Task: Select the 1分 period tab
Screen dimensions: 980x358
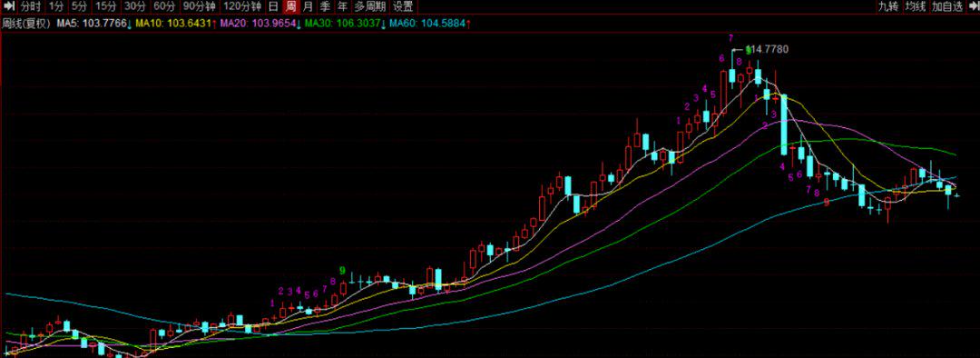Action: pyautogui.click(x=56, y=7)
